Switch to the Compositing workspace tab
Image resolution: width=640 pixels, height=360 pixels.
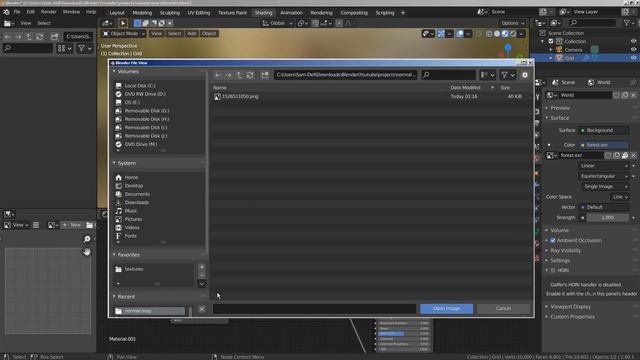[354, 13]
